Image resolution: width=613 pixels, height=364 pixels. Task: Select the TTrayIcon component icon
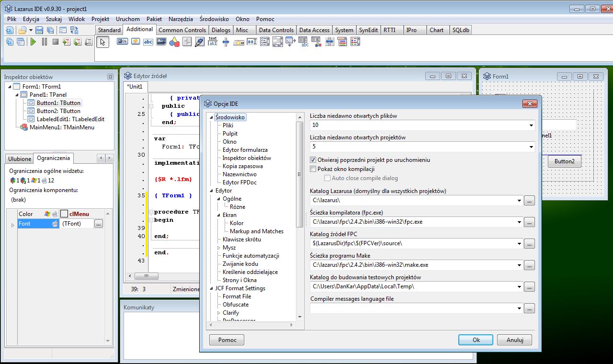pyautogui.click(x=239, y=42)
